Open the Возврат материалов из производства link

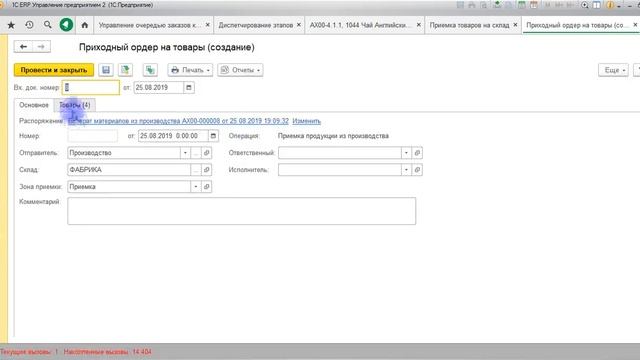point(178,121)
